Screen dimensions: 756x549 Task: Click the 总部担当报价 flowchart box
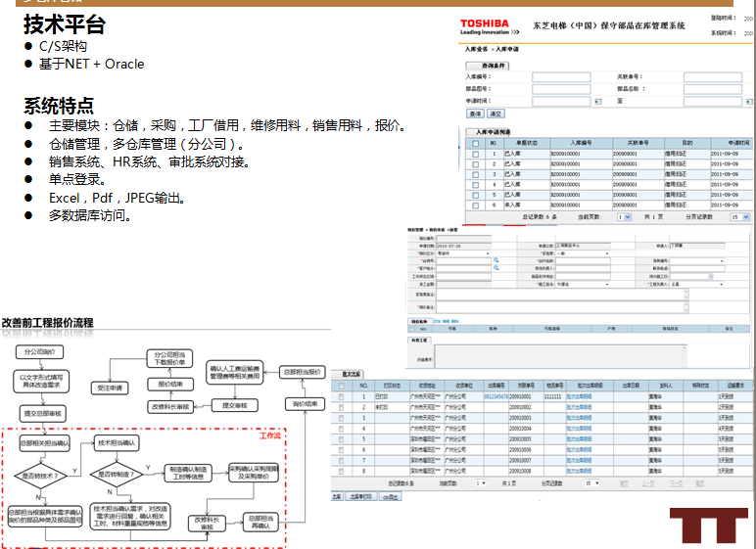tap(303, 372)
